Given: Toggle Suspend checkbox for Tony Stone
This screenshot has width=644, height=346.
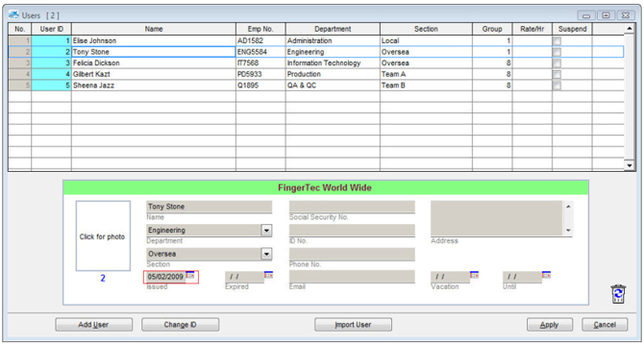Looking at the screenshot, I should pyautogui.click(x=557, y=52).
